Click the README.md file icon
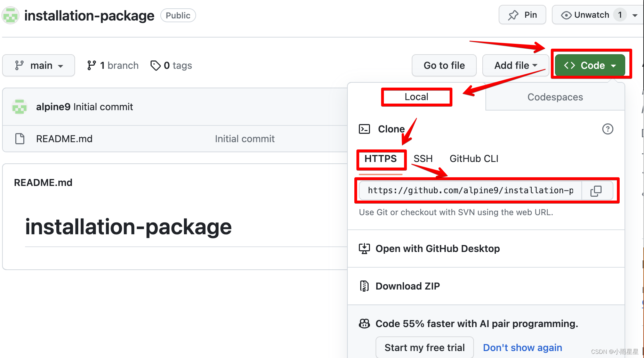Image resolution: width=644 pixels, height=358 pixels. tap(20, 139)
